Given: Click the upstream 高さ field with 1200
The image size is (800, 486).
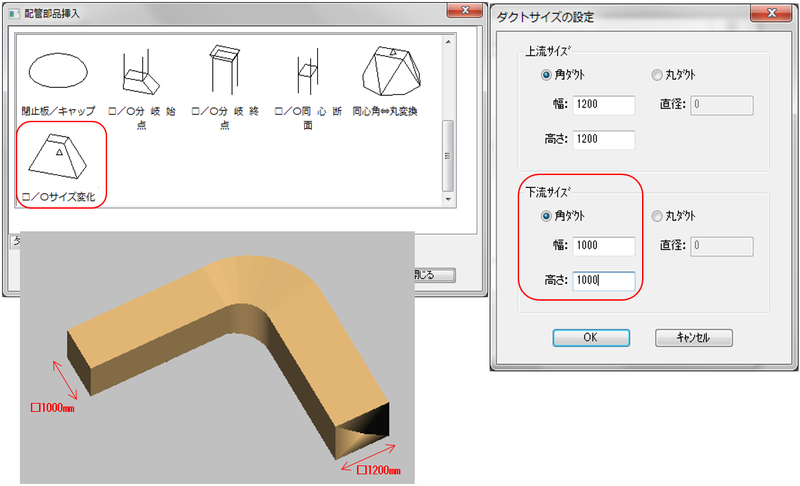Looking at the screenshot, I should [x=605, y=140].
